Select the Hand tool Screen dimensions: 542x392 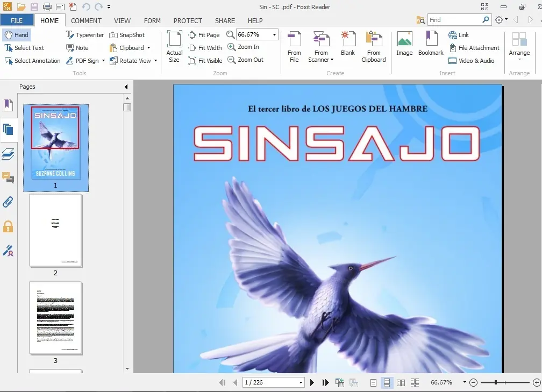click(x=17, y=35)
